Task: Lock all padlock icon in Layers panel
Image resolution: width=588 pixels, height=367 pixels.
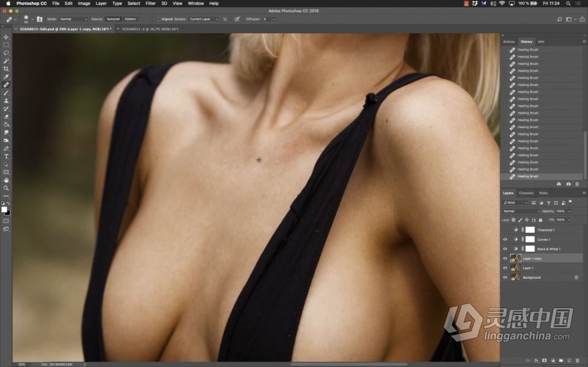Action: (540, 220)
